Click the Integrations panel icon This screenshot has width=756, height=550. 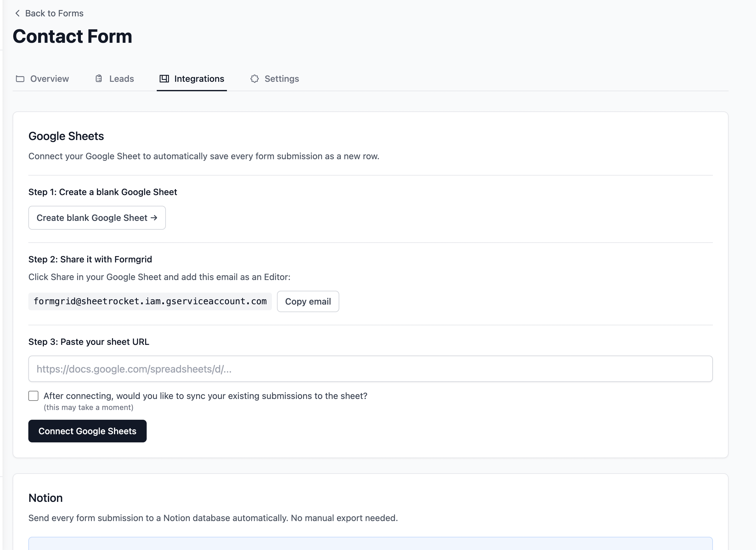(164, 79)
